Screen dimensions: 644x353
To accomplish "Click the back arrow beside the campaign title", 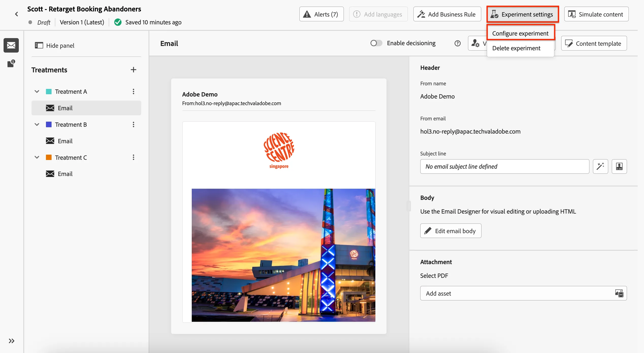I will click(17, 14).
